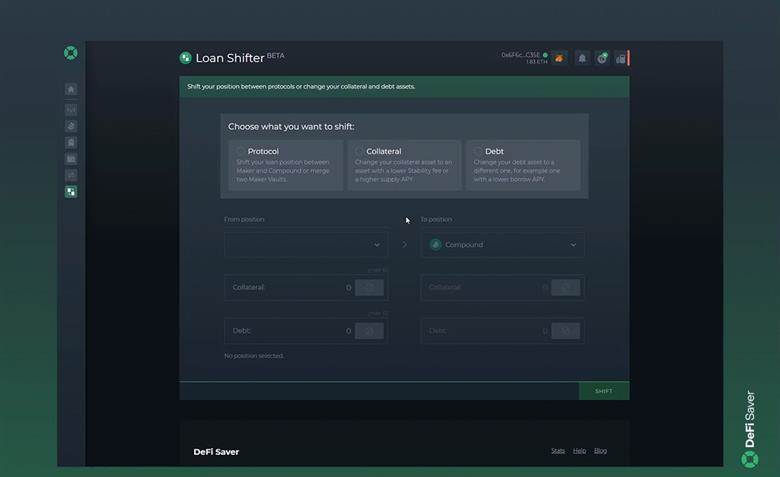Open the MetaMask fox wallet icon
Viewport: 780px width, 477px height.
[560, 58]
